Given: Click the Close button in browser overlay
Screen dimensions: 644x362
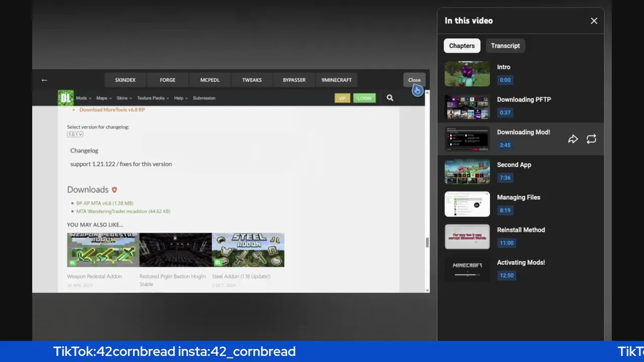Looking at the screenshot, I should tap(414, 80).
